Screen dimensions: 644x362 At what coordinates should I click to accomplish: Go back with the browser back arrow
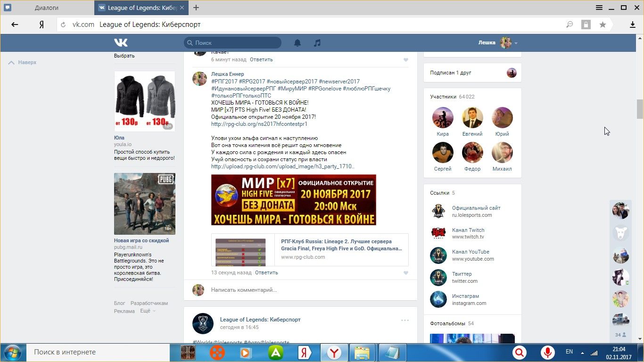(15, 25)
